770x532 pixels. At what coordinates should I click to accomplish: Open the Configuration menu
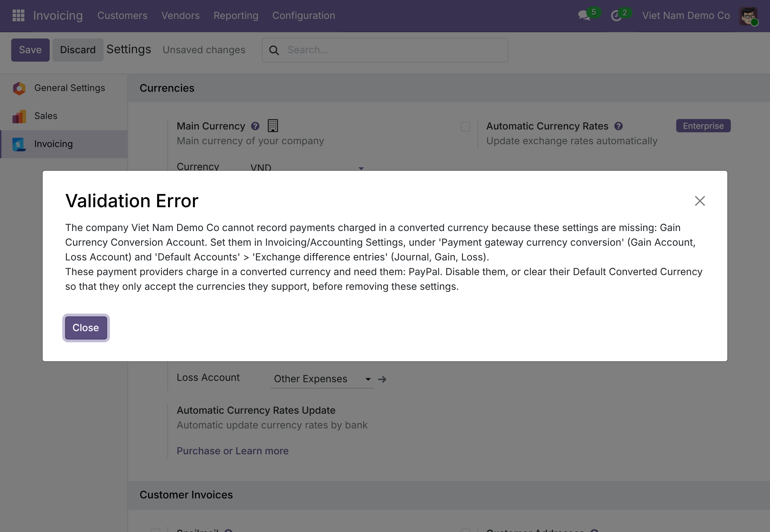pos(303,15)
